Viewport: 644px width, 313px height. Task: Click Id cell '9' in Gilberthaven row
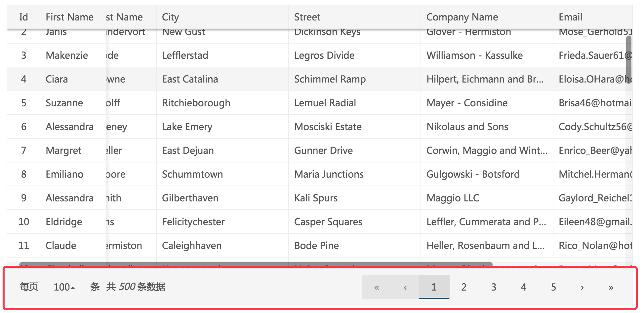(23, 198)
